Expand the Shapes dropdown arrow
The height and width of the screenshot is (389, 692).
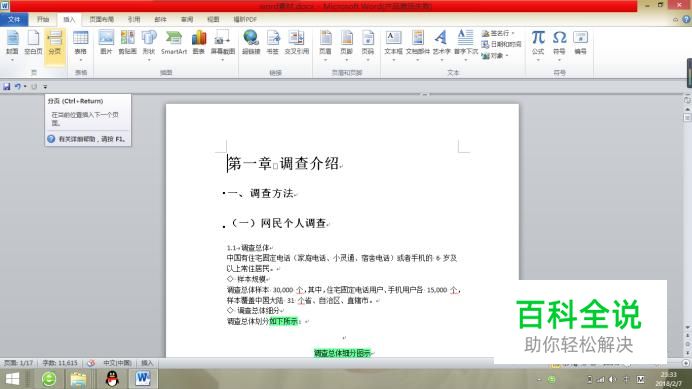(149, 60)
